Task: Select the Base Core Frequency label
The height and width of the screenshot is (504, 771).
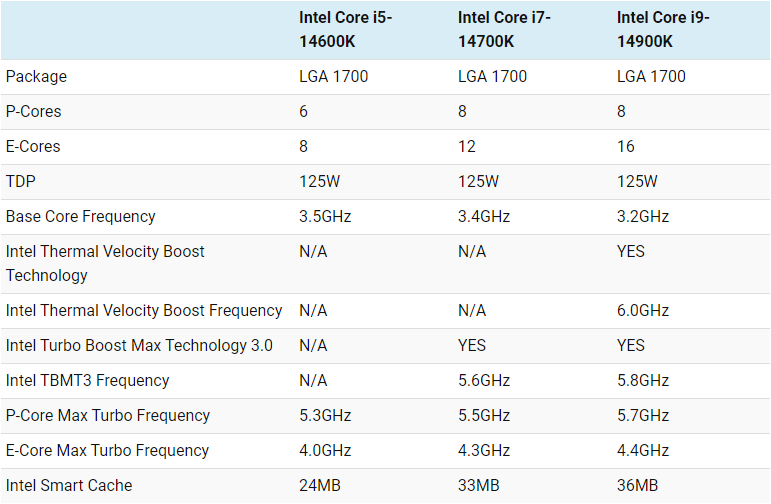Action: [81, 216]
